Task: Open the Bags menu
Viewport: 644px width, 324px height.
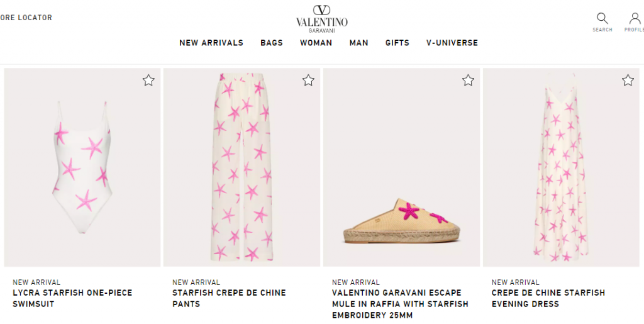Action: click(x=272, y=43)
